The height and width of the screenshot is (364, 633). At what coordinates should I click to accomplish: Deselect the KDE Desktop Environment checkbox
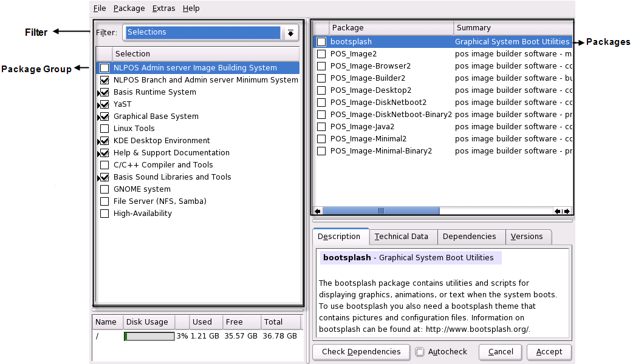coord(104,140)
